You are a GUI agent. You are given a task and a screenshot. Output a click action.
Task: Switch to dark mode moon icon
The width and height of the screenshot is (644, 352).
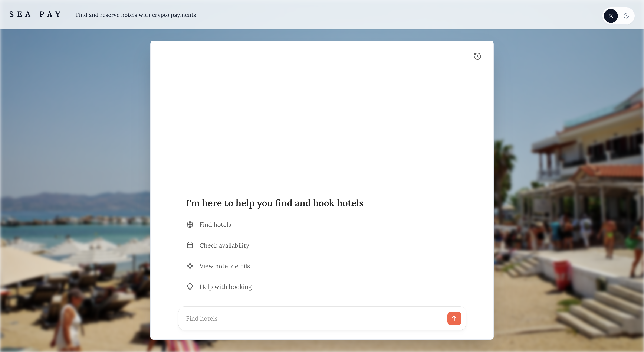(626, 16)
